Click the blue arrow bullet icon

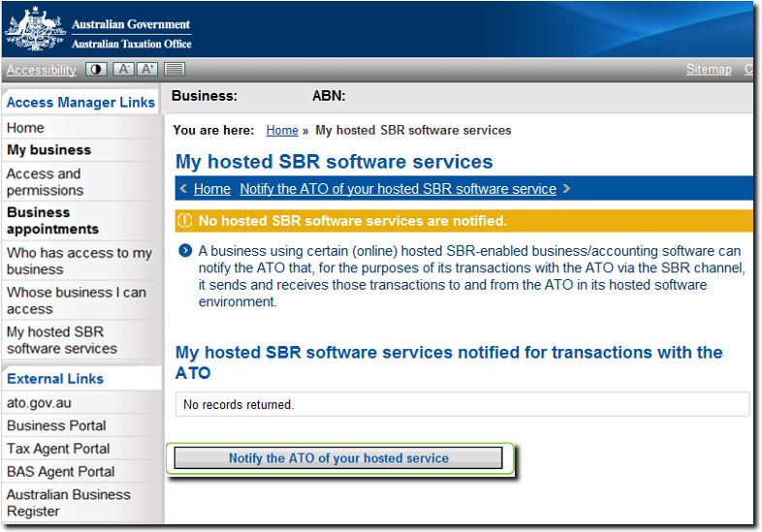point(184,251)
